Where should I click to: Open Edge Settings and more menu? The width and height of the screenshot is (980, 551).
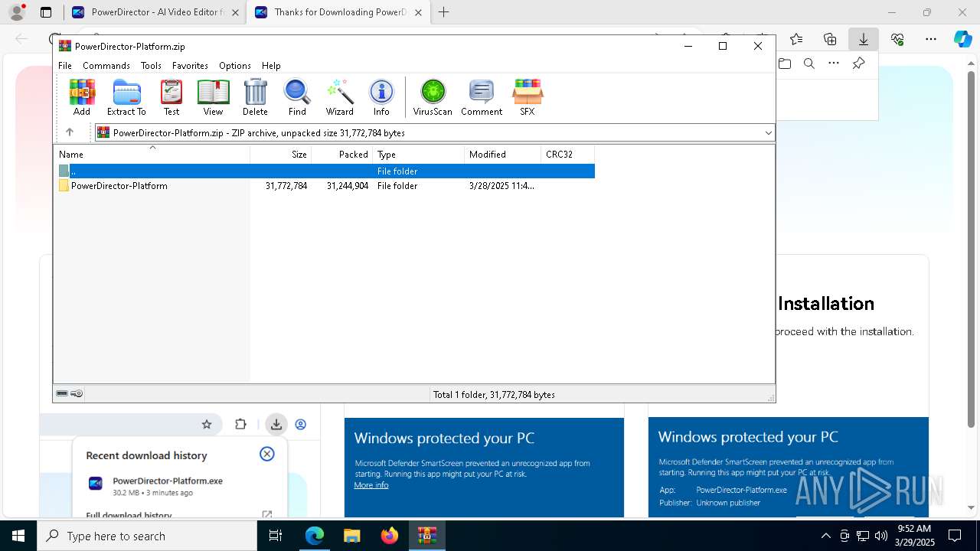coord(931,39)
